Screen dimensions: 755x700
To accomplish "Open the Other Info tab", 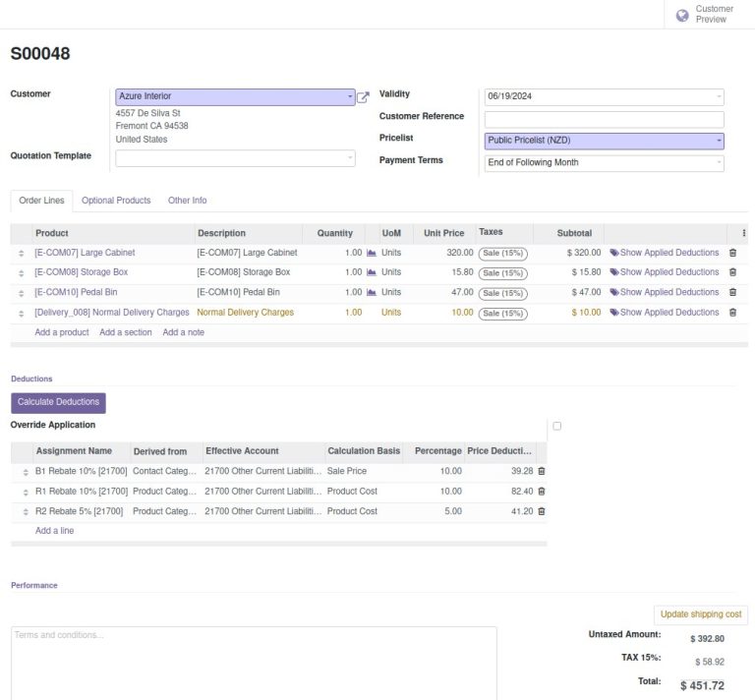I will pos(187,201).
